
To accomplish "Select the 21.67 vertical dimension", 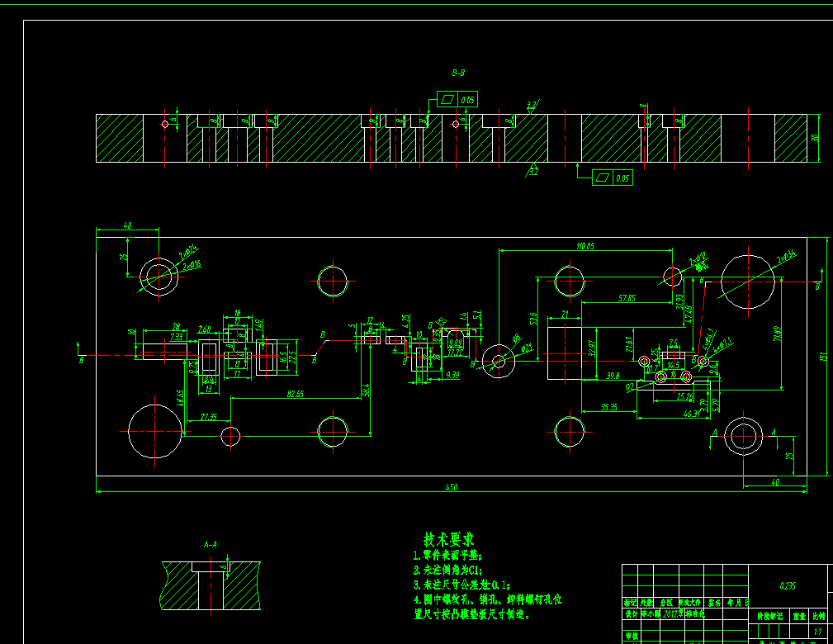I will (629, 343).
